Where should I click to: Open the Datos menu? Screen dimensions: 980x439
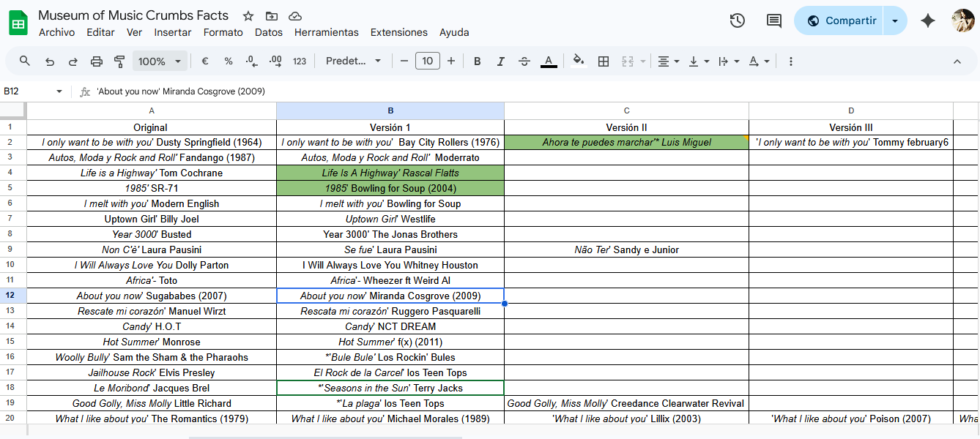pos(269,32)
